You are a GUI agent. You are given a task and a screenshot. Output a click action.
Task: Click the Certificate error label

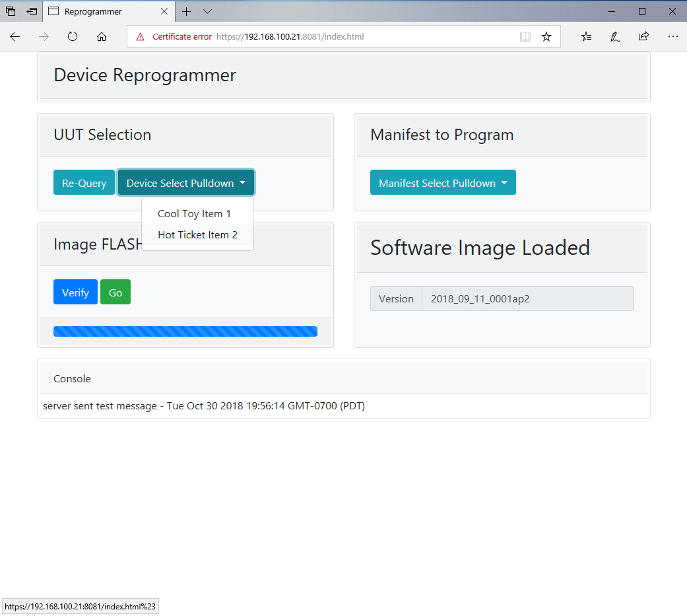click(182, 37)
